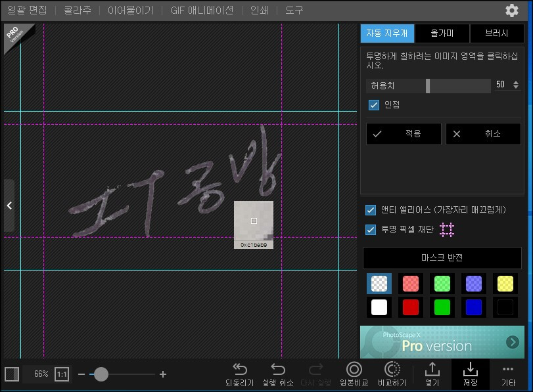
Task: Click the tolerance value field 50
Action: pos(500,85)
